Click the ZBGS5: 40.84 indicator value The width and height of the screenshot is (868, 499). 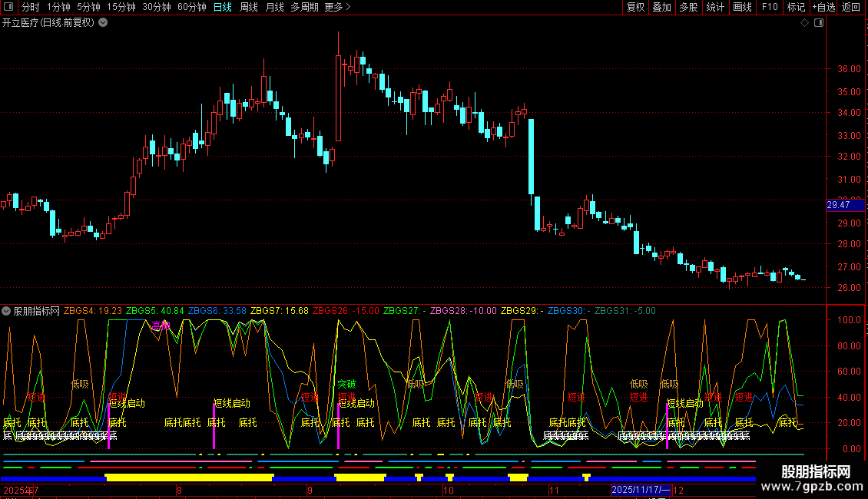click(x=155, y=311)
